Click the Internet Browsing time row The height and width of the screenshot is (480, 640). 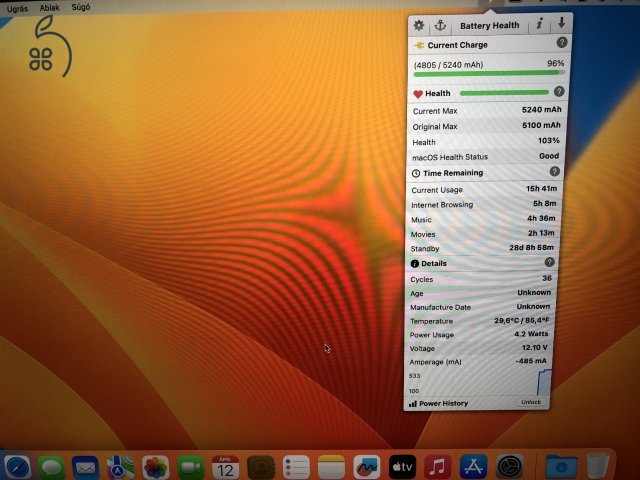tap(484, 204)
